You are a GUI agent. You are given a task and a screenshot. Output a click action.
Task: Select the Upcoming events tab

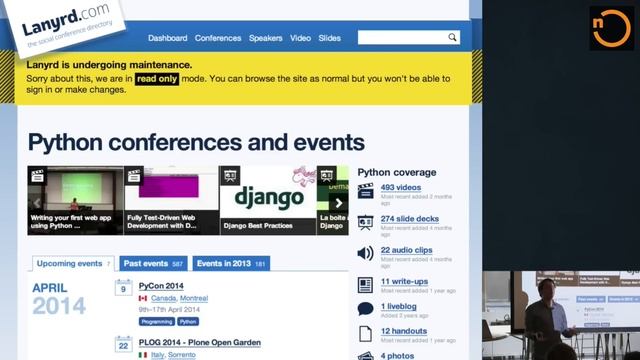[73, 264]
